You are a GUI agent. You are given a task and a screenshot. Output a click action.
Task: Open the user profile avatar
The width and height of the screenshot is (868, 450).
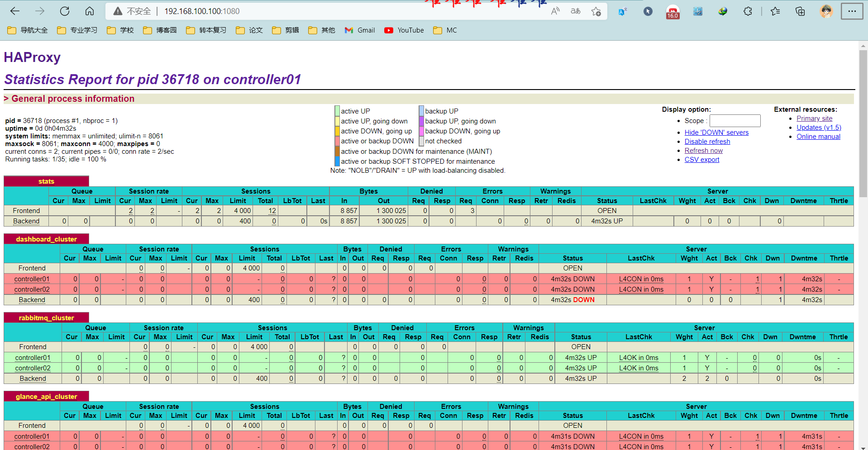click(x=826, y=11)
